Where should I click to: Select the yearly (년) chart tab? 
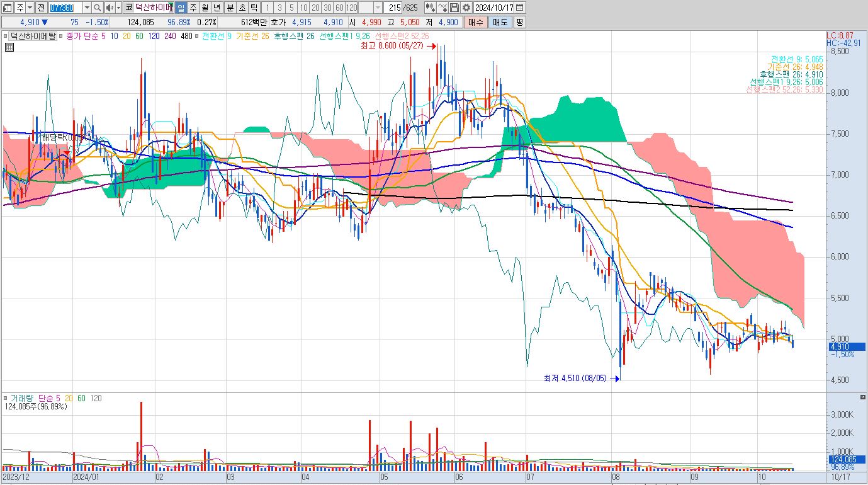click(x=217, y=8)
